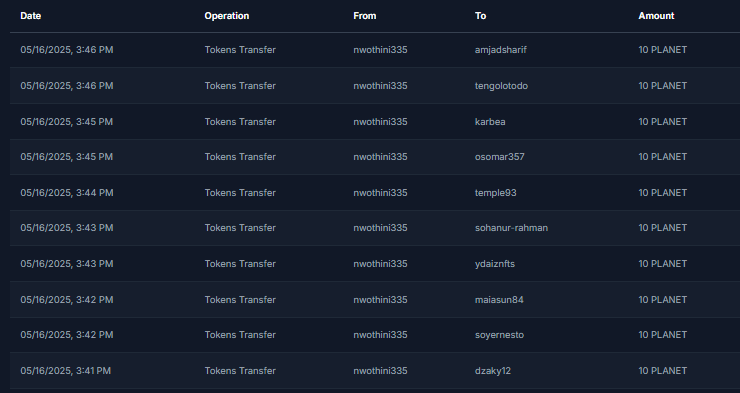Click the Amount column header
The height and width of the screenshot is (393, 740).
point(656,16)
